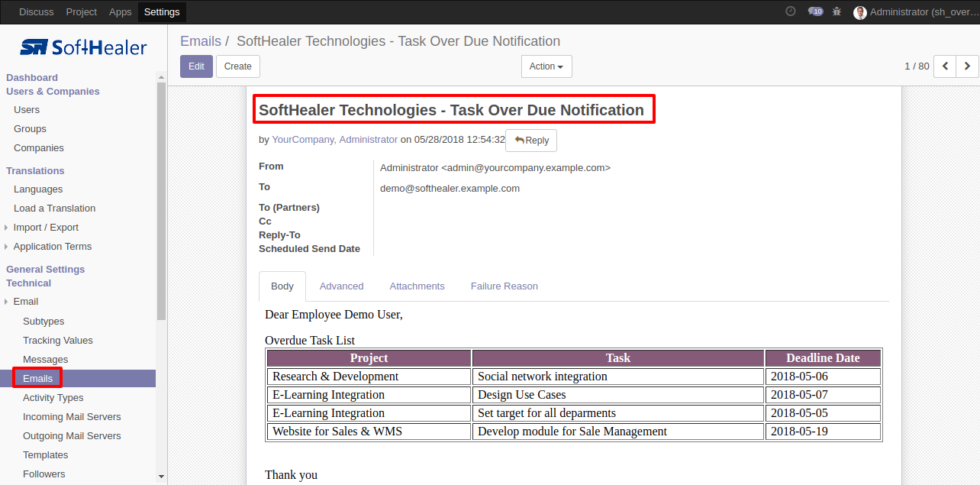The height and width of the screenshot is (485, 980).
Task: Click 'Social network integration' task cell
Action: pos(618,377)
